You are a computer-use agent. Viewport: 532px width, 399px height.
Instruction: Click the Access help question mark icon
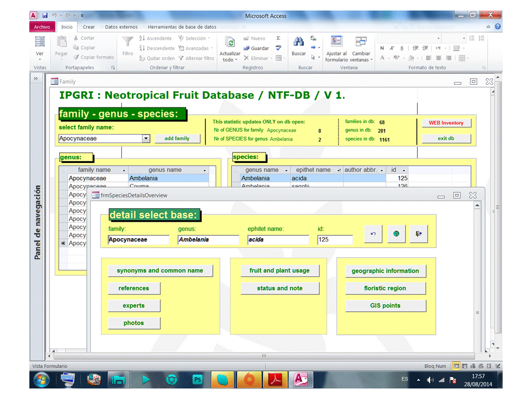498,27
